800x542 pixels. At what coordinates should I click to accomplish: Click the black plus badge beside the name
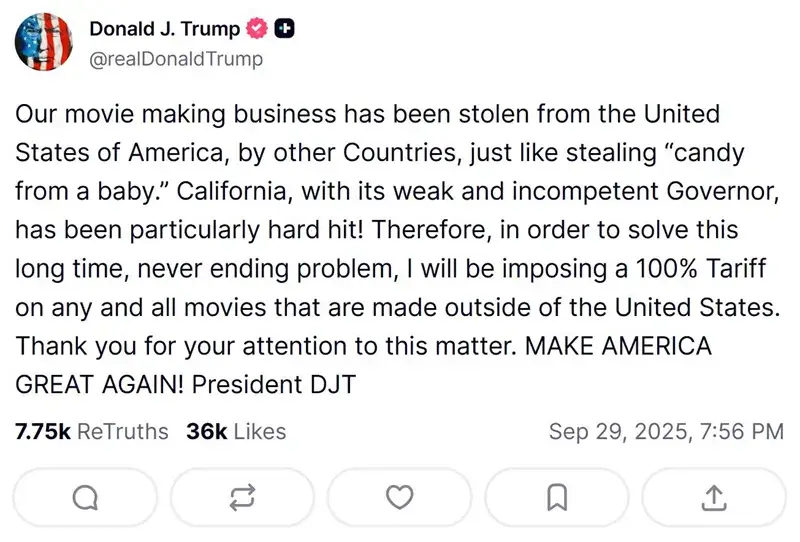click(283, 29)
